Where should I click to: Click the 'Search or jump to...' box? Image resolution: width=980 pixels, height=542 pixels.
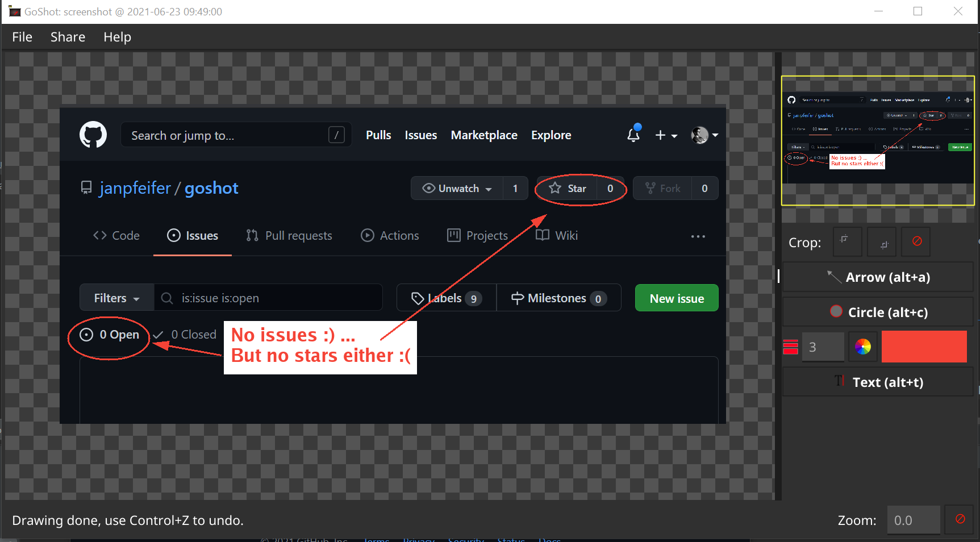pyautogui.click(x=236, y=135)
